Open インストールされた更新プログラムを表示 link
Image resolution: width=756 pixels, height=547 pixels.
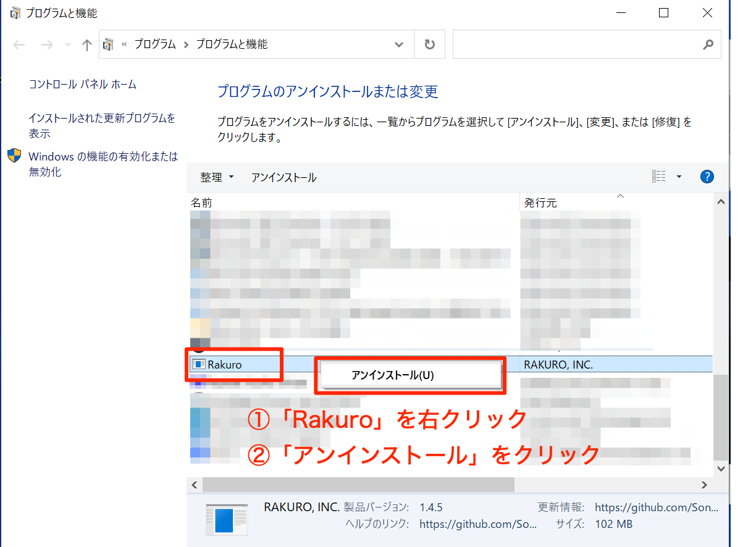102,125
